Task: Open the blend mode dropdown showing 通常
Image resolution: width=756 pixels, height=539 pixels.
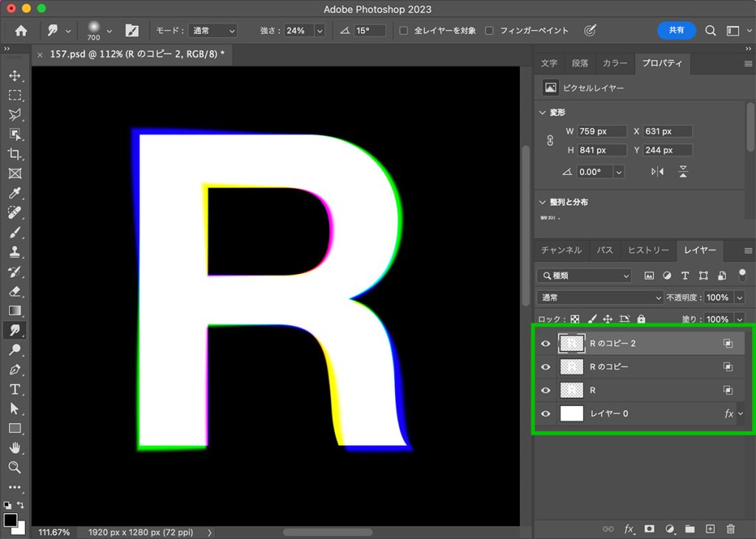Action: [598, 297]
